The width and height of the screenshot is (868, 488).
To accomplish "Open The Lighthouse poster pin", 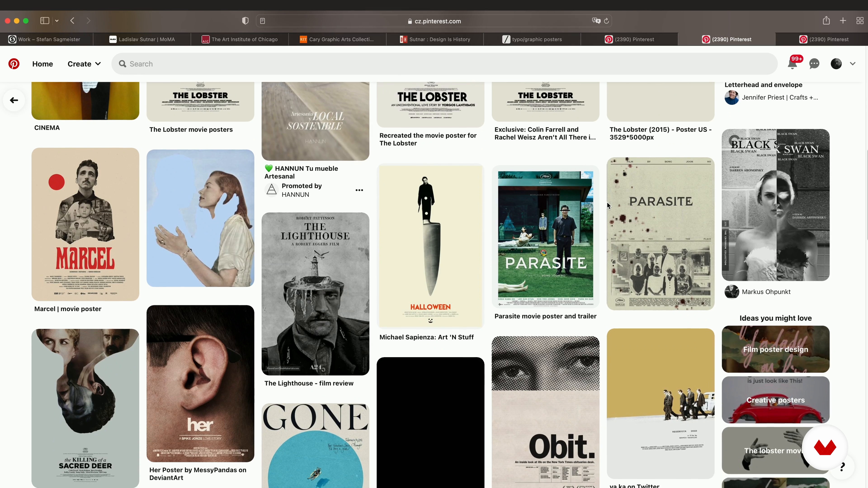I will (x=315, y=294).
